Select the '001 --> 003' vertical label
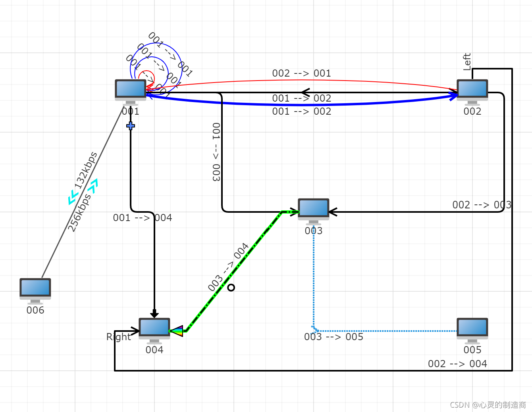Screen dimensions: 532x412 pos(216,152)
